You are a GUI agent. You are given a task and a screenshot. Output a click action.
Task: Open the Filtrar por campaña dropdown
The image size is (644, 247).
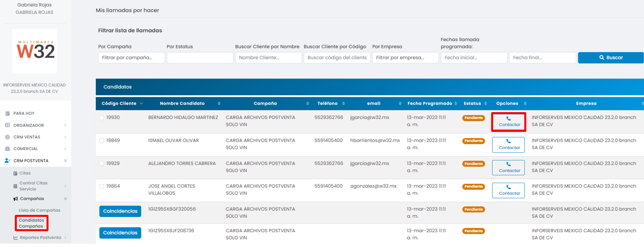tap(132, 58)
